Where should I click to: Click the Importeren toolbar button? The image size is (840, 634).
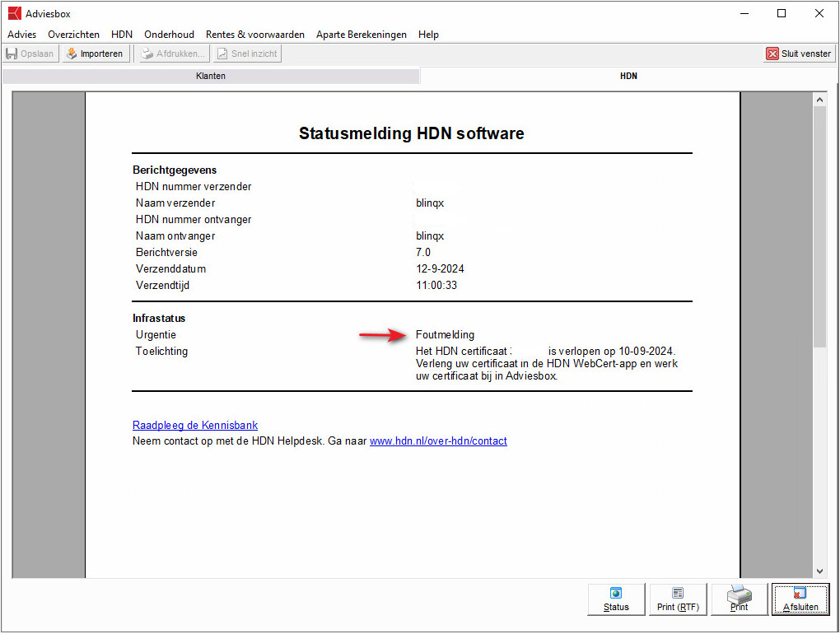(x=96, y=54)
